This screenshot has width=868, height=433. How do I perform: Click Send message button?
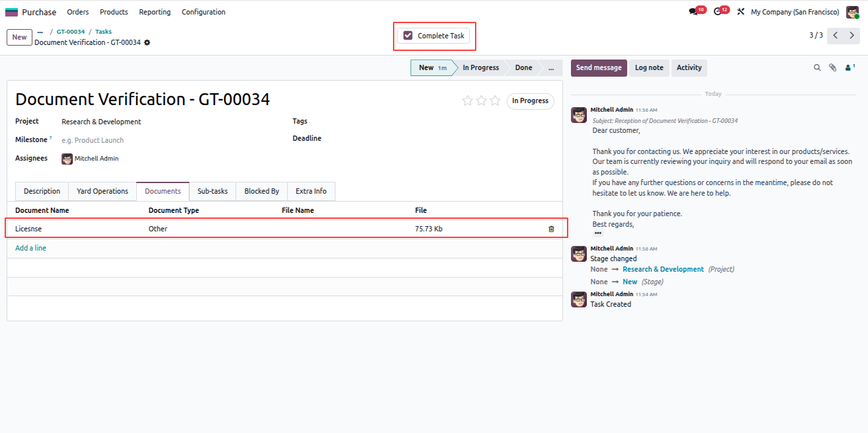click(599, 67)
